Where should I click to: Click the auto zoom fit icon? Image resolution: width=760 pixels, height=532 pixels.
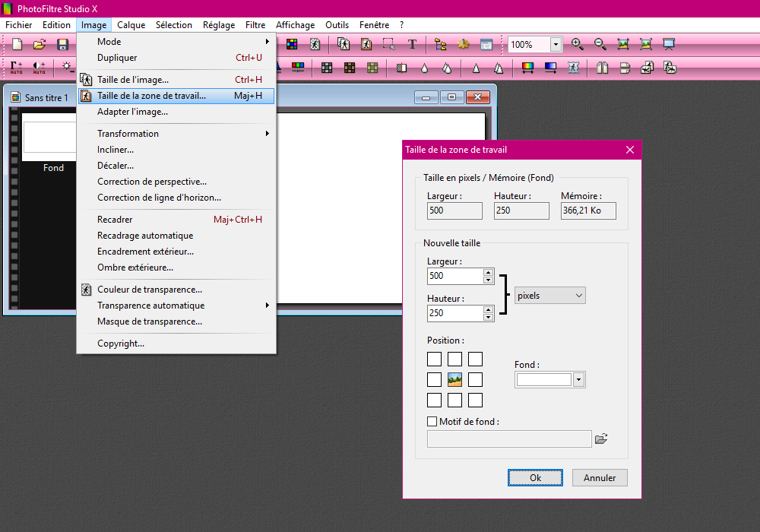[x=645, y=44]
